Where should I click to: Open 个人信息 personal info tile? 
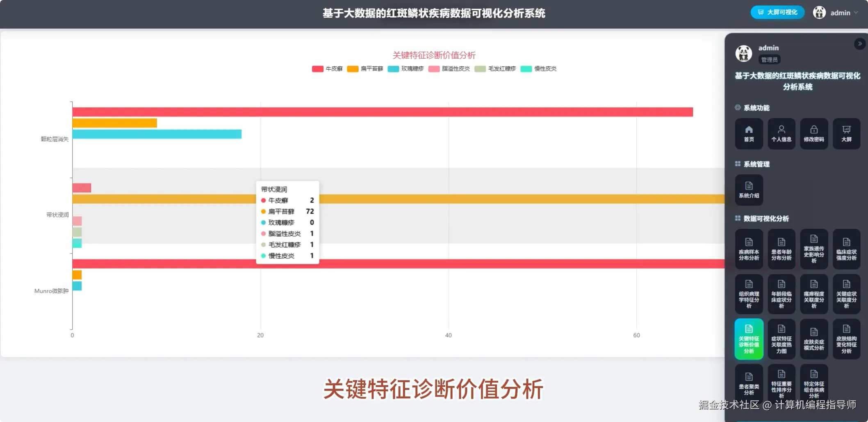tap(781, 134)
